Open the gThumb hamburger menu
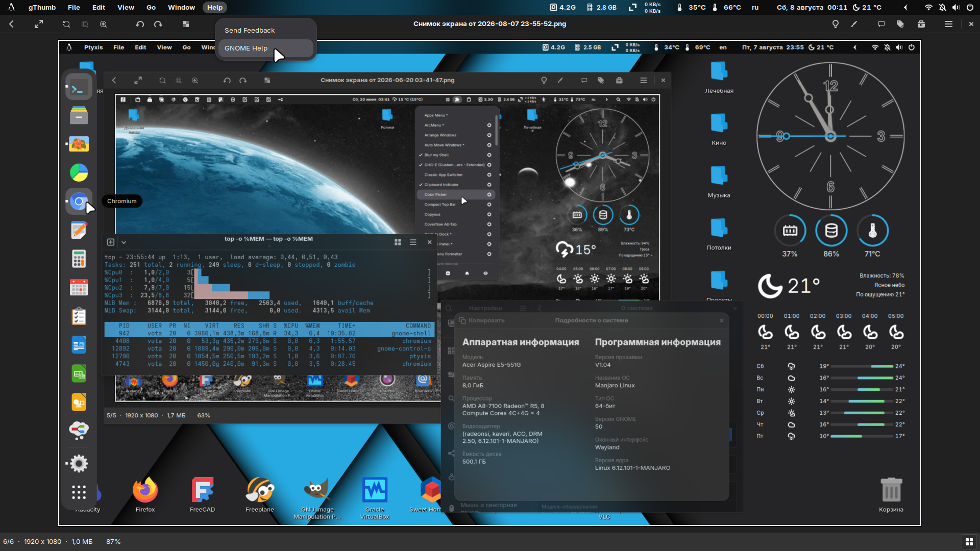The width and height of the screenshot is (980, 551). 949,24
